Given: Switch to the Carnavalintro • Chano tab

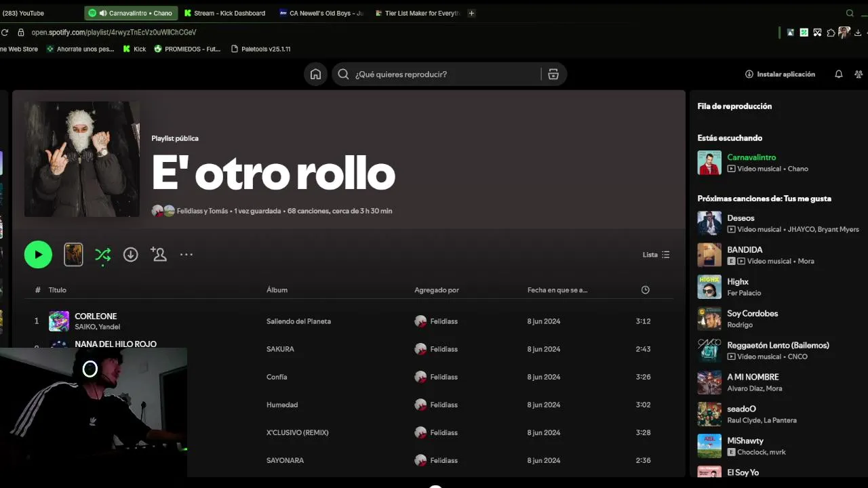Looking at the screenshot, I should tap(132, 13).
